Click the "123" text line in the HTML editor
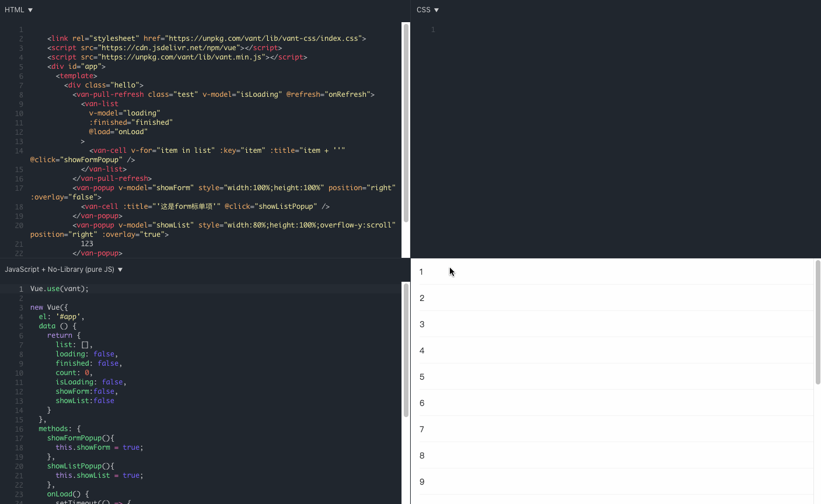Image resolution: width=821 pixels, height=504 pixels. tap(87, 244)
